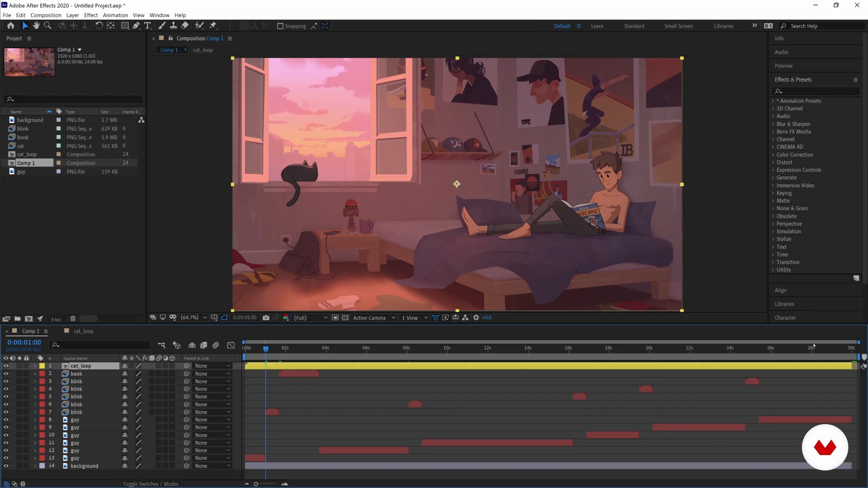Enable Motion Blur for the composition
Screen dimensions: 868x488
pos(216,345)
